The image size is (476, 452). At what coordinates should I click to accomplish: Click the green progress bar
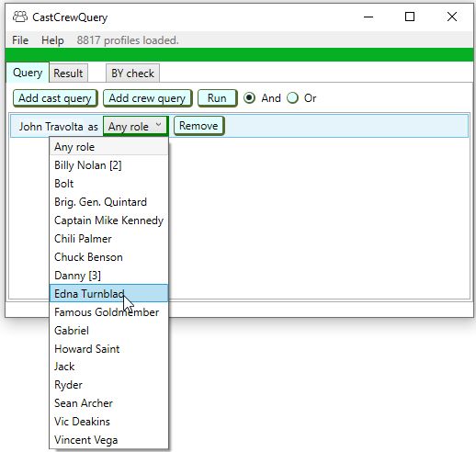pos(240,54)
